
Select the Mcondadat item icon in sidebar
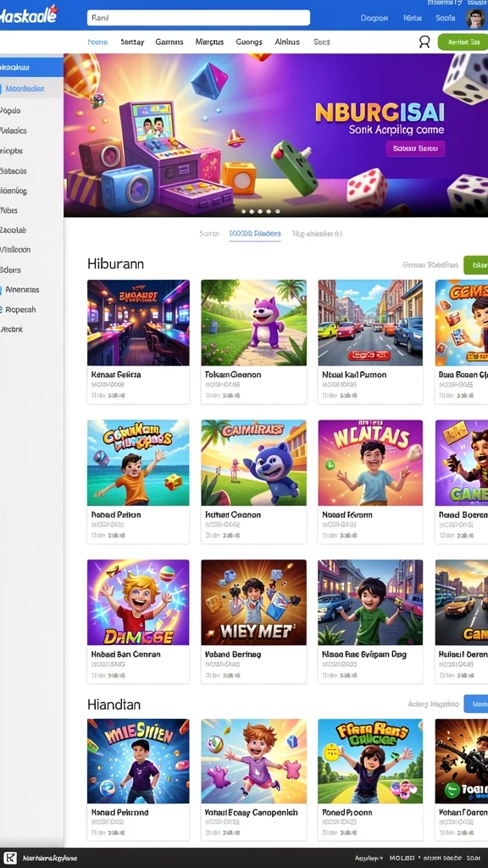tap(2, 88)
